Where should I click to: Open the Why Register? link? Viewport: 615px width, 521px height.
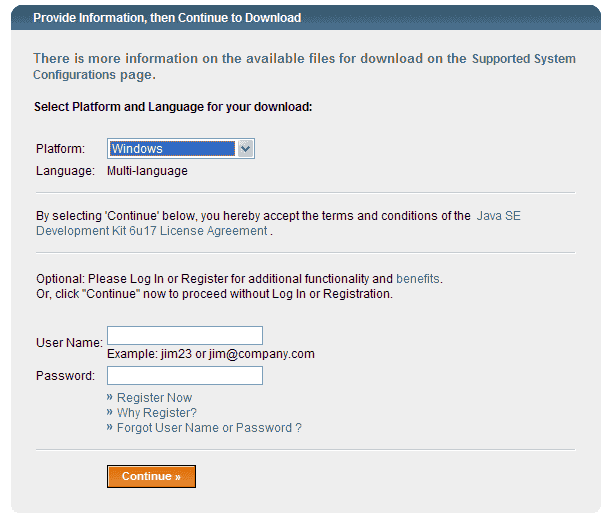[156, 413]
